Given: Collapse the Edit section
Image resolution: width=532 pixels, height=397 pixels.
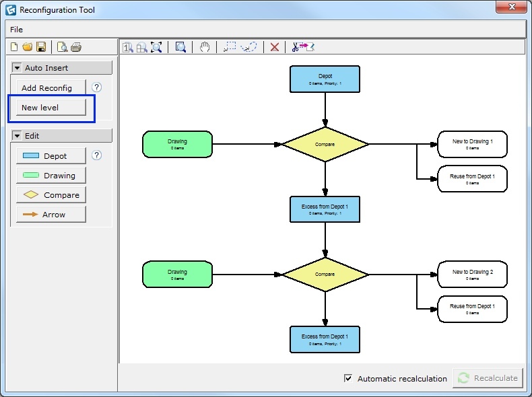Looking at the screenshot, I should tap(17, 136).
